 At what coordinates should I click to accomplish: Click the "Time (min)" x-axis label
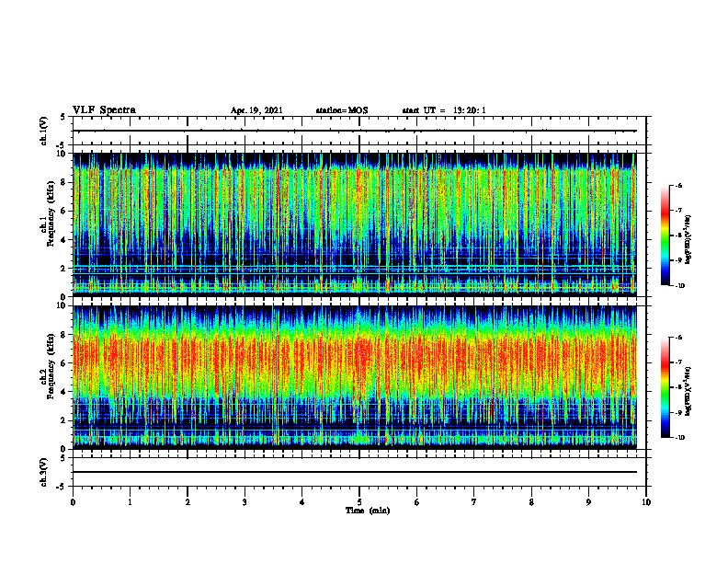point(368,511)
